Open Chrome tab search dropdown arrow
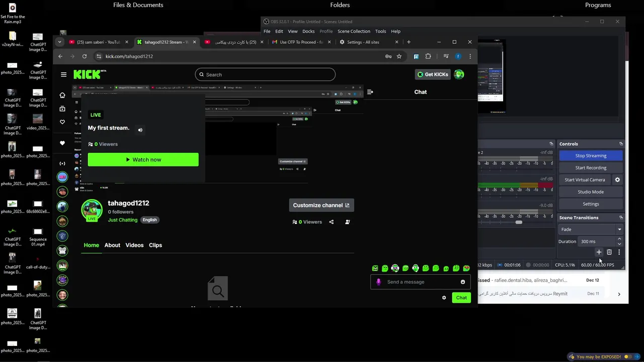644x362 pixels. point(60,42)
